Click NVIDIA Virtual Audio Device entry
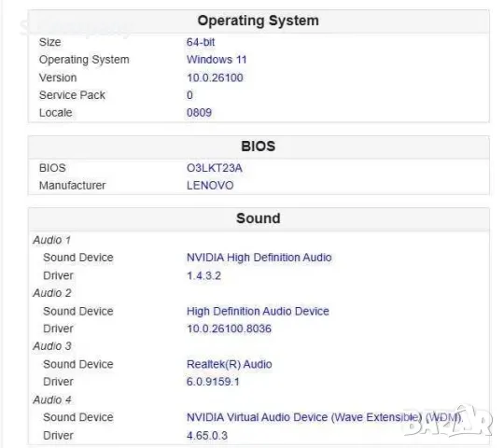This screenshot has width=504, height=448. click(325, 417)
